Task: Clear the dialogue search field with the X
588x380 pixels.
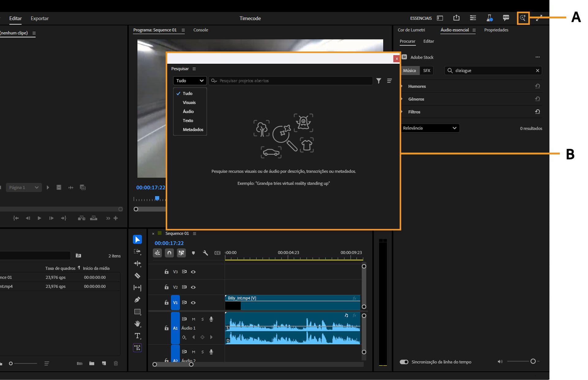Action: click(537, 70)
